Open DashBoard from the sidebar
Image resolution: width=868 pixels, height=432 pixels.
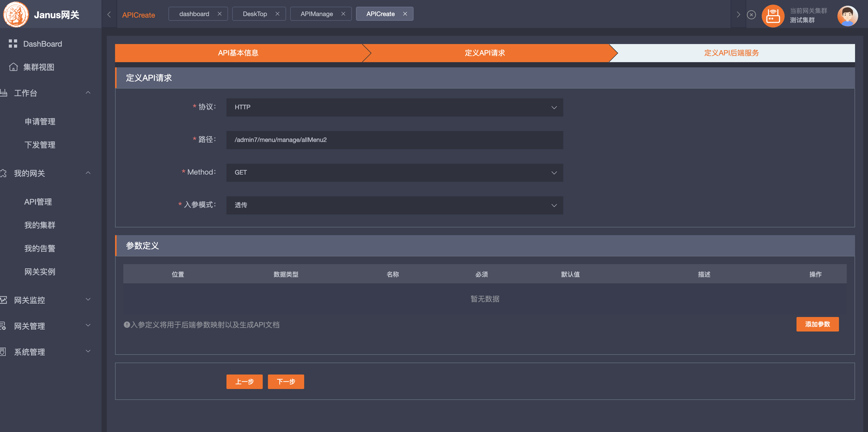point(42,44)
